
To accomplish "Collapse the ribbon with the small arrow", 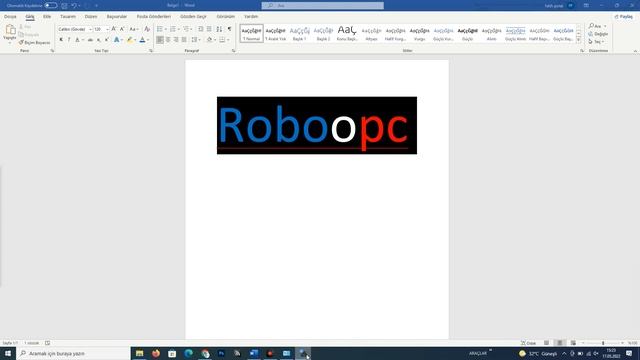I will coord(635,51).
